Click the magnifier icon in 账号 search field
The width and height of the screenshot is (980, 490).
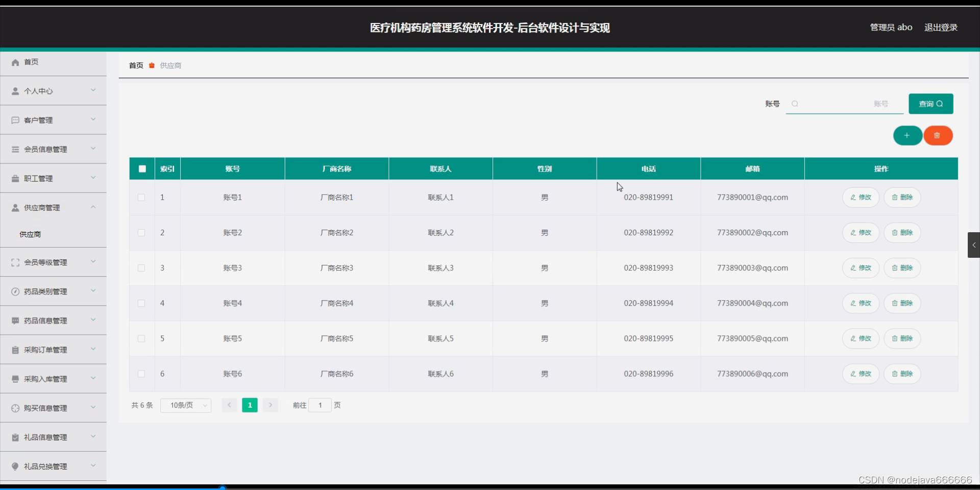795,104
